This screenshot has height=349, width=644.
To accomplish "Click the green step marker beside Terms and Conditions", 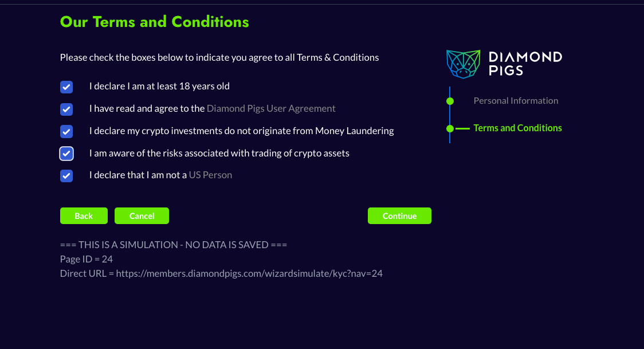I will (x=450, y=128).
